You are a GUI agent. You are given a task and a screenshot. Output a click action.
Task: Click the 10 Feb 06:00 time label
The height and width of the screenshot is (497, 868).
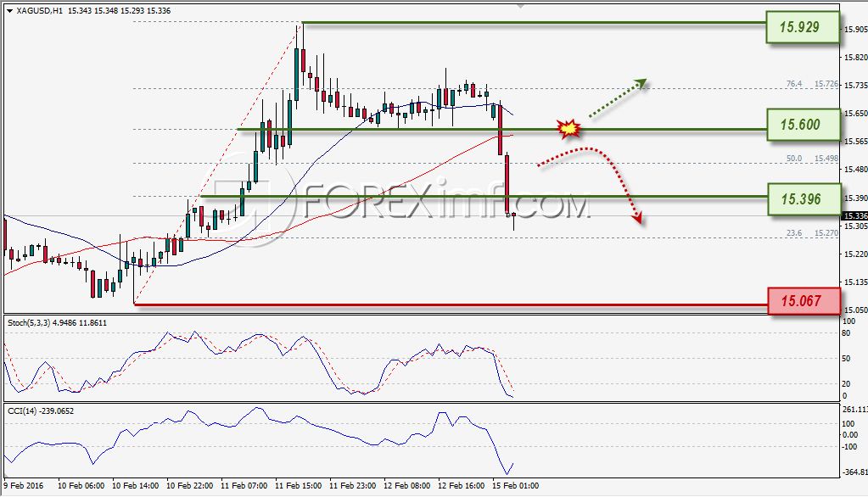tap(81, 486)
